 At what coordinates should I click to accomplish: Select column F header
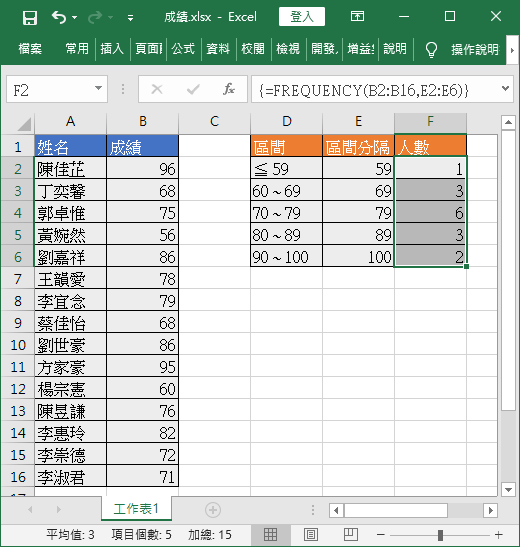(x=430, y=122)
